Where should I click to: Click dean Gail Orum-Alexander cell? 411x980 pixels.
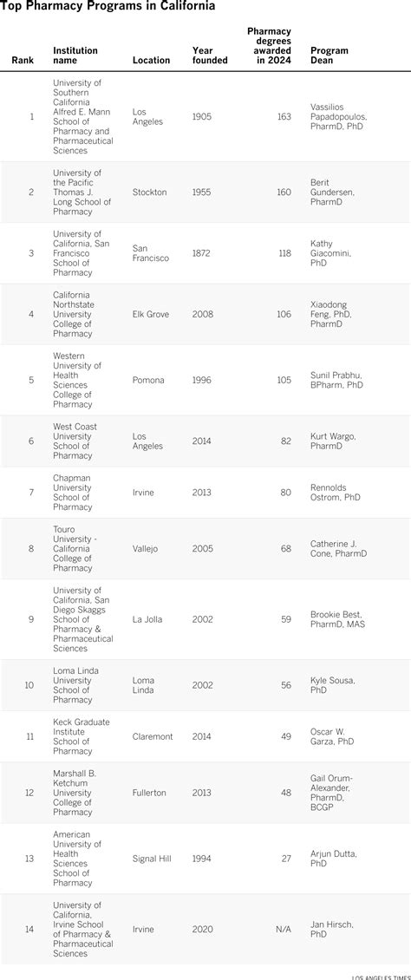click(x=335, y=793)
